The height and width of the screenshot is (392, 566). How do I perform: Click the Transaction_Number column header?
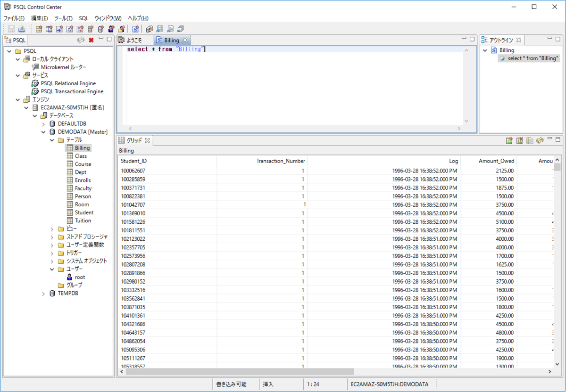click(262, 161)
